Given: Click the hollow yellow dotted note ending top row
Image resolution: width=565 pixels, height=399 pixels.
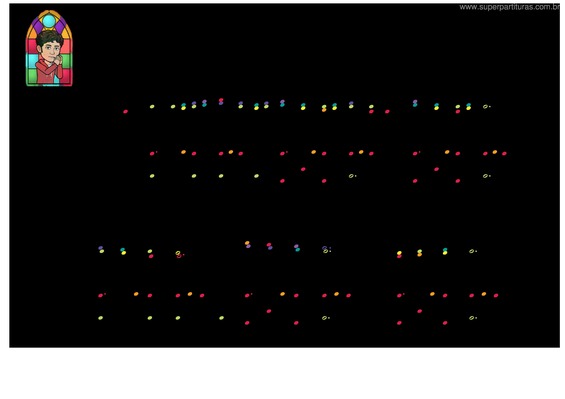Looking at the screenshot, I should coord(486,107).
